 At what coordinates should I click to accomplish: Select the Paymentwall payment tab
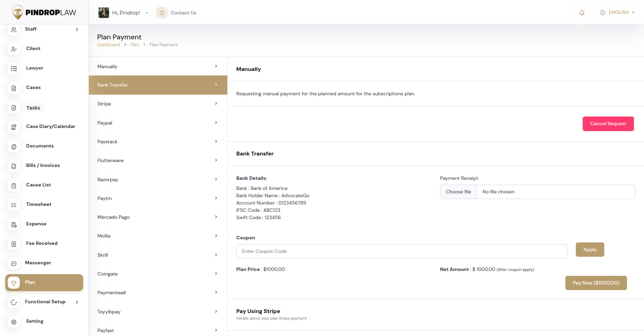tap(158, 293)
